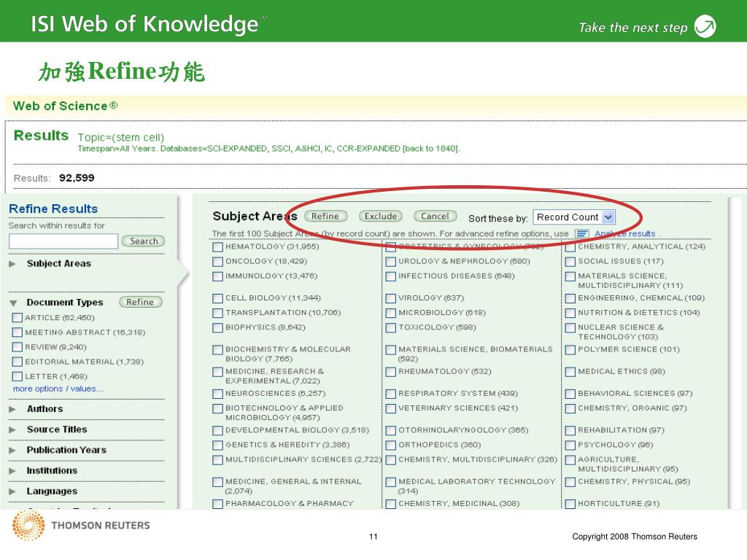This screenshot has height=560, width=747.
Task: Expand the Languages section
Action: [x=13, y=491]
